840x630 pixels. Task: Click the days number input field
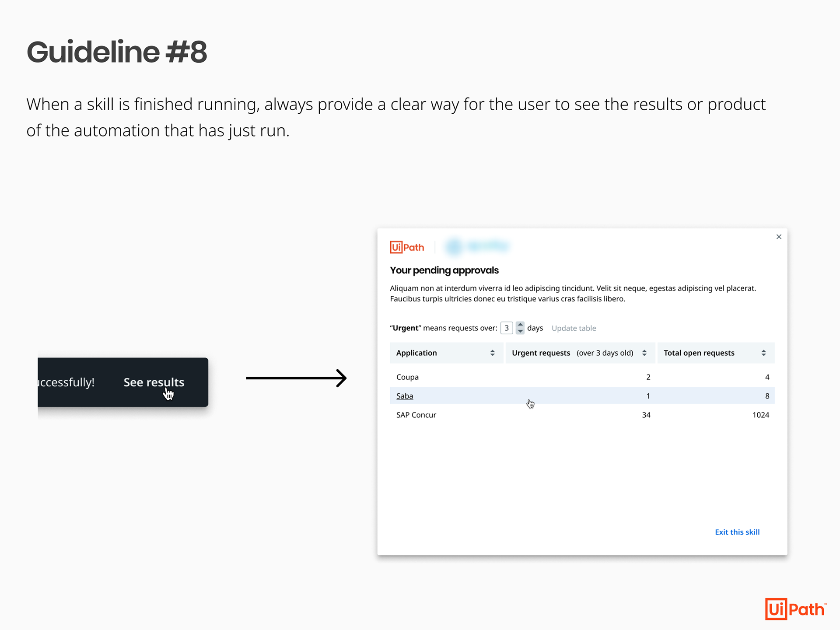[506, 328]
